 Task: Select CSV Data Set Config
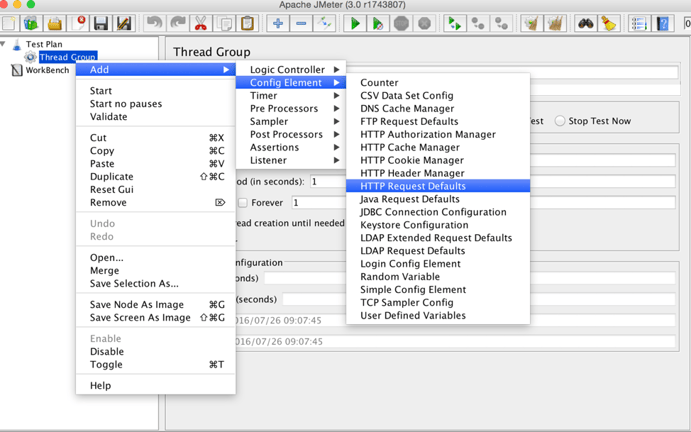(438, 96)
